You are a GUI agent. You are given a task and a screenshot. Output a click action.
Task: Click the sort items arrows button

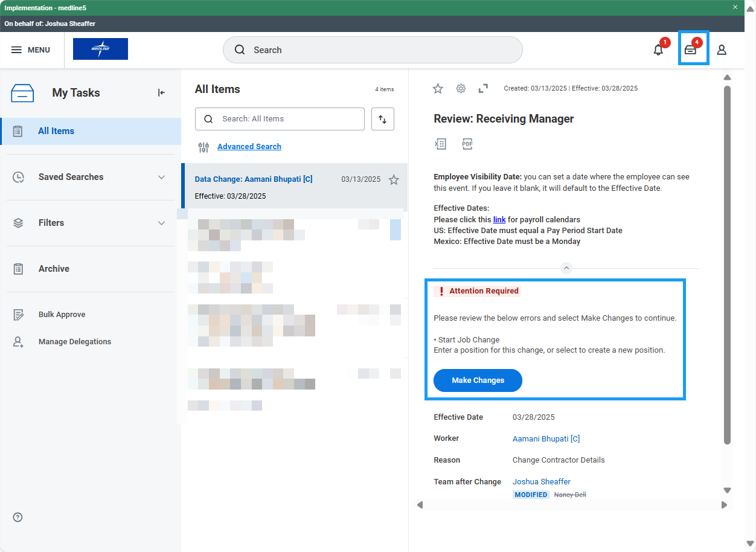coord(383,119)
